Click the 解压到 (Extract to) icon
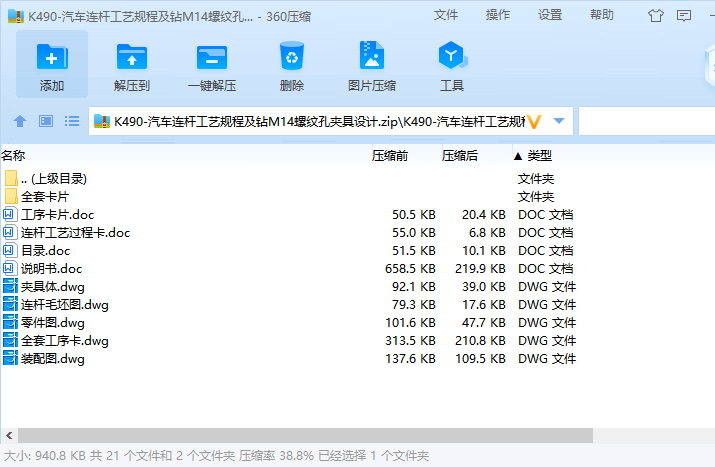715x467 pixels. [x=132, y=57]
